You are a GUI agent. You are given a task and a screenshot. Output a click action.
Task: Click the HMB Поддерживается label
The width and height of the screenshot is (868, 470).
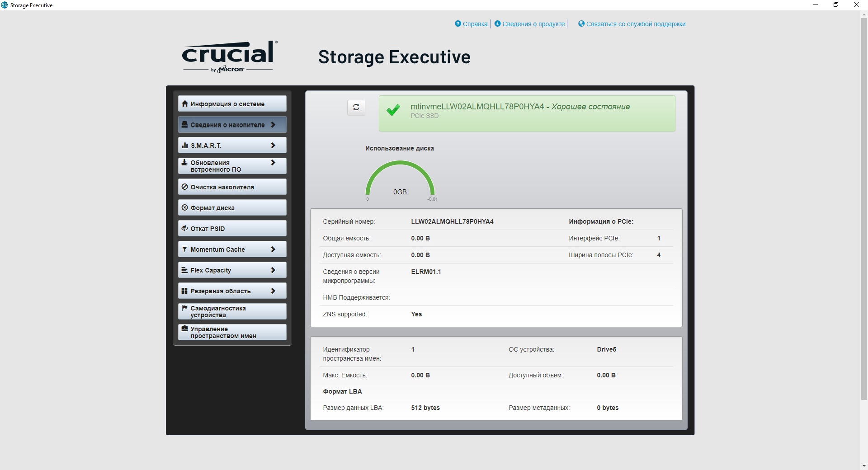[356, 297]
